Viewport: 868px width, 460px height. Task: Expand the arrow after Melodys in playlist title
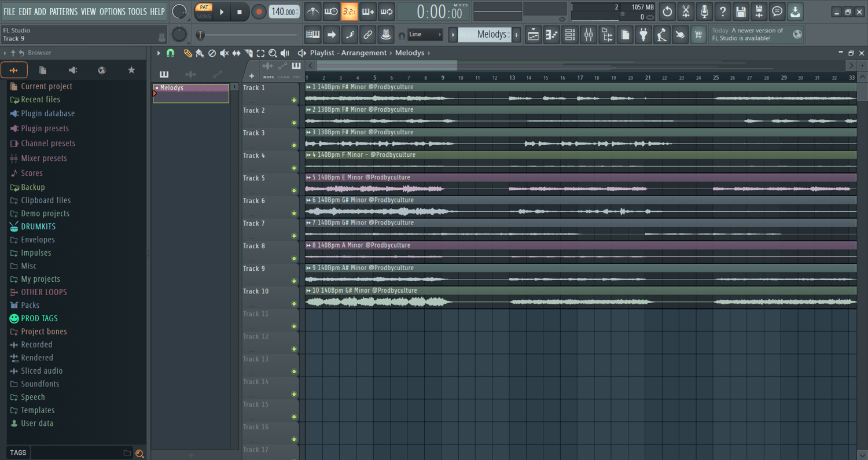(429, 53)
